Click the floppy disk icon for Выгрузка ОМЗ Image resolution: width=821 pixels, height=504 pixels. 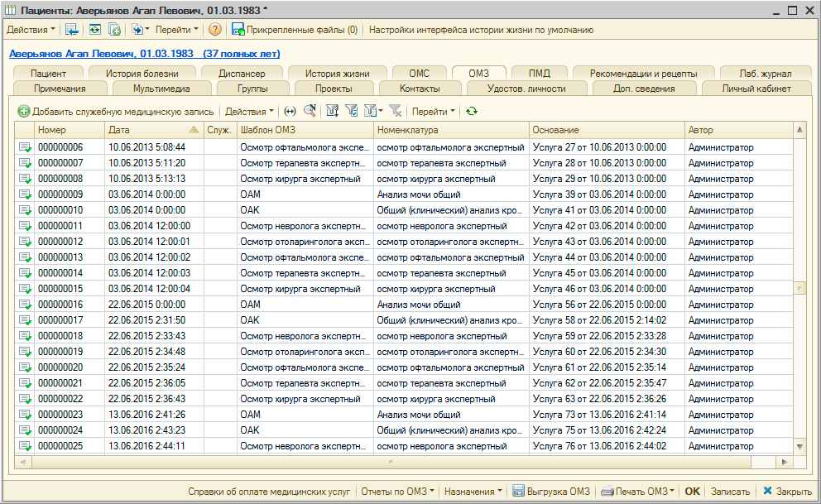(518, 491)
